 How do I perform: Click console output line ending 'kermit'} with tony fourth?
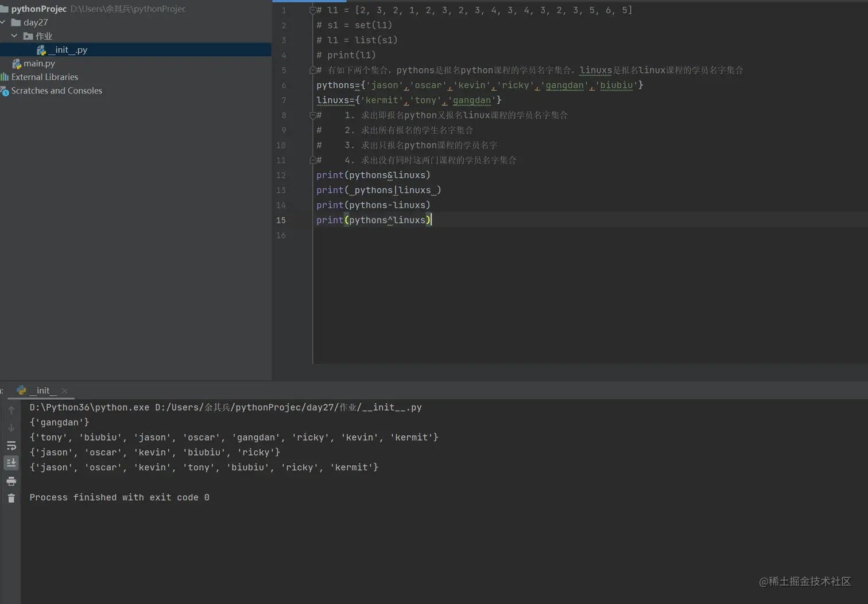[x=204, y=467]
